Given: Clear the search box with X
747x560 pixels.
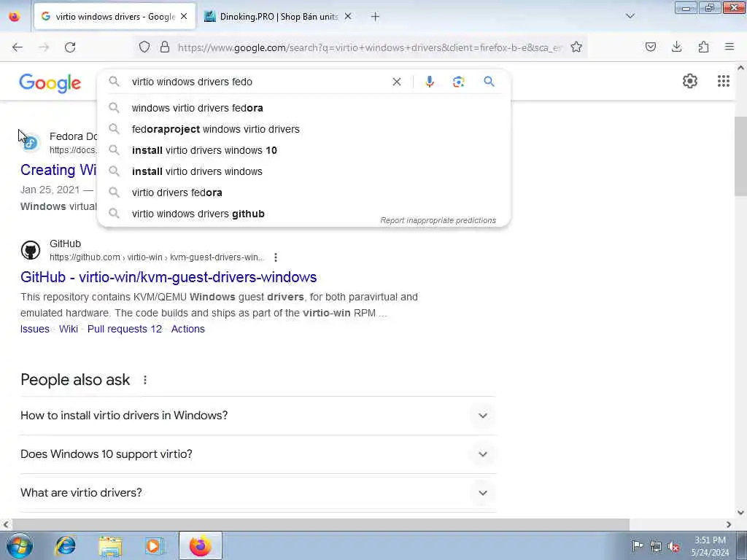Looking at the screenshot, I should coord(396,82).
